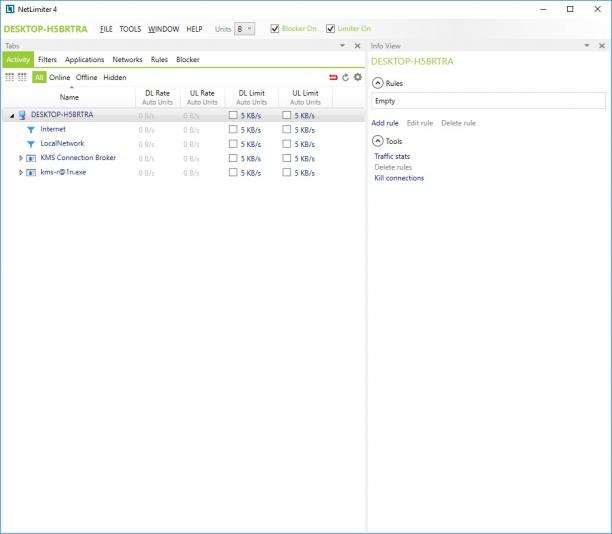Close the Info View panel with X
Screen dimensions: 612x534
602,46
